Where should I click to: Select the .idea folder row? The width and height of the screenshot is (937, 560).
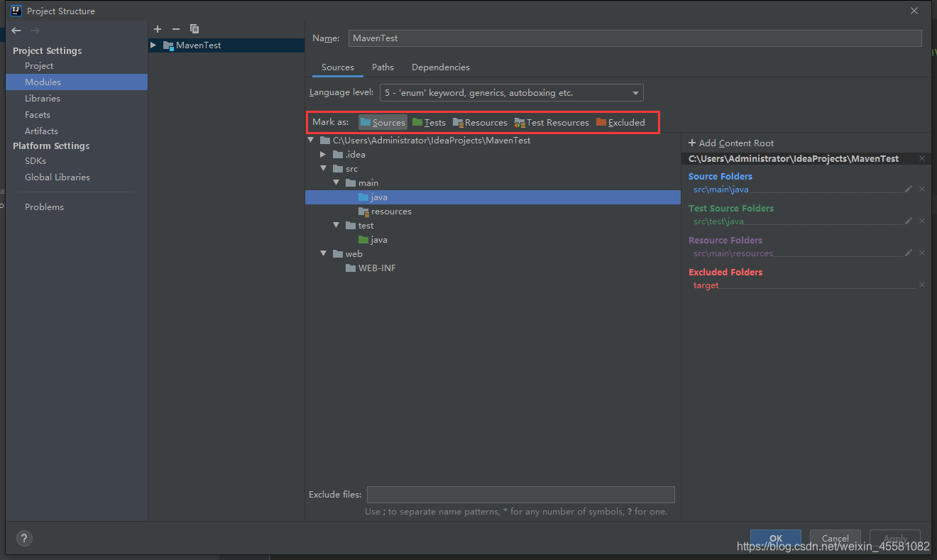pos(493,155)
